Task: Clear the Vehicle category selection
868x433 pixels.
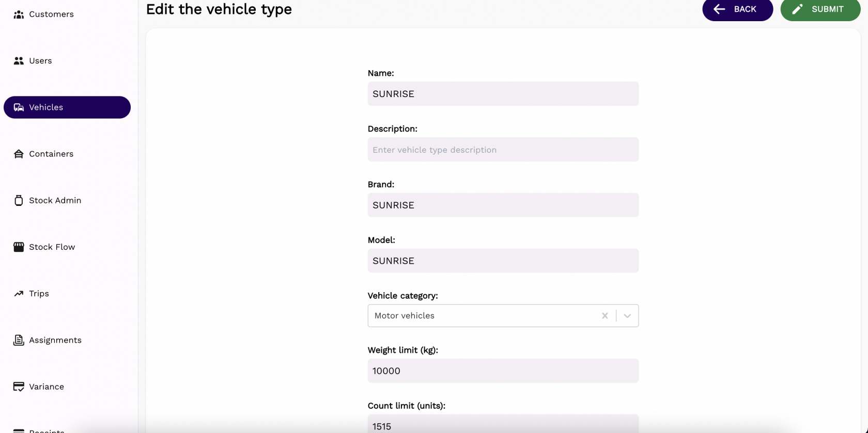Action: click(x=605, y=316)
